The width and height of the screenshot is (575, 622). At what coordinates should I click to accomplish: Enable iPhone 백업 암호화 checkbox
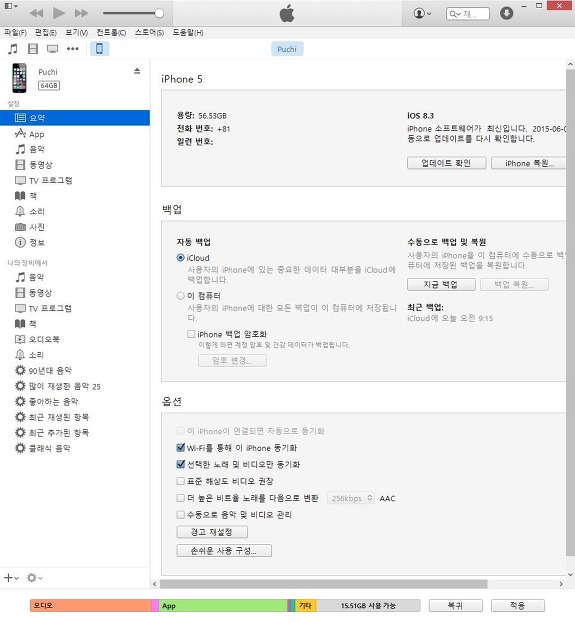191,334
